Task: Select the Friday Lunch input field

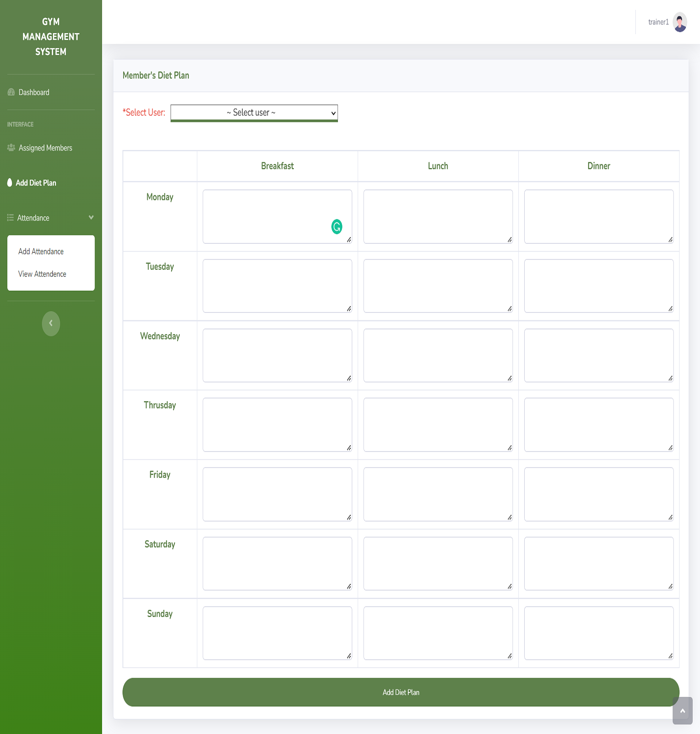Action: point(438,494)
